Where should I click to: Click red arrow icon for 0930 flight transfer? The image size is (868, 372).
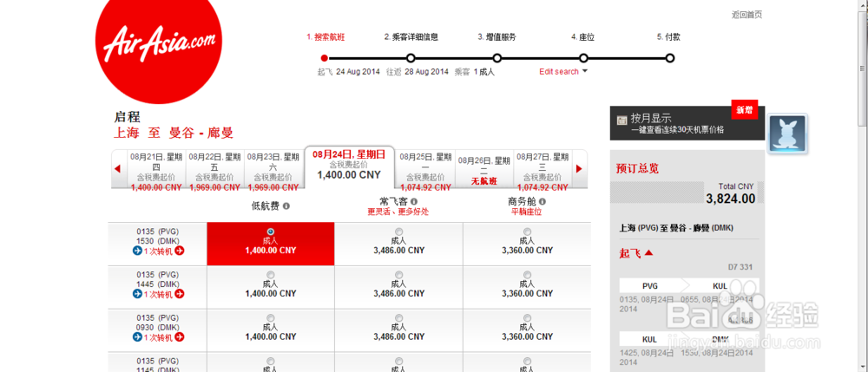180,337
